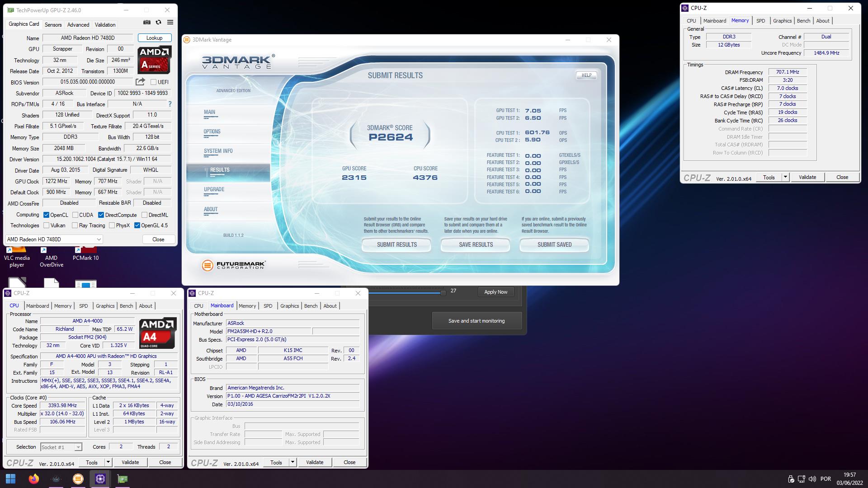Open the GPU-Z hamburger menu
This screenshot has width=868, height=488.
point(170,22)
